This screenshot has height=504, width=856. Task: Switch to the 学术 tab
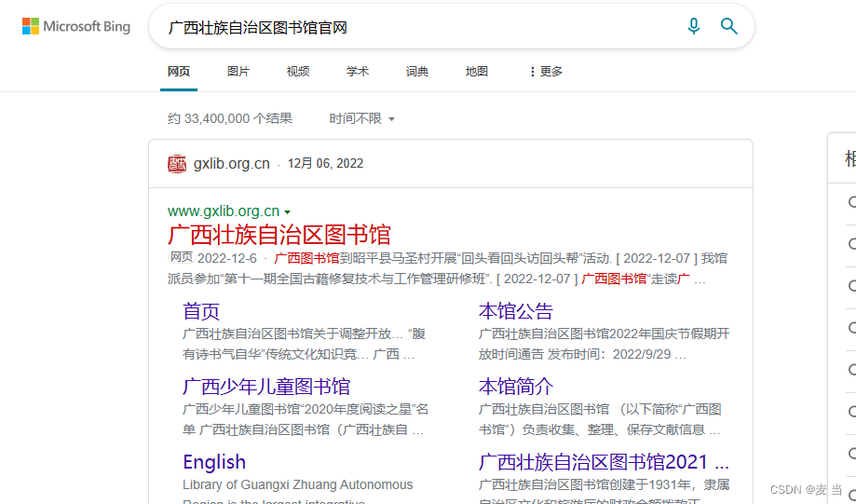point(357,72)
